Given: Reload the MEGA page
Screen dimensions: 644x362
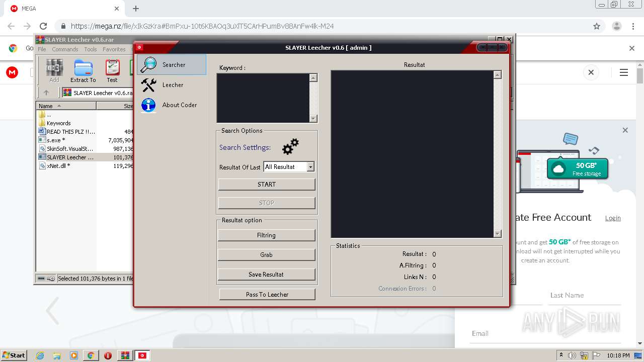Looking at the screenshot, I should [43, 26].
